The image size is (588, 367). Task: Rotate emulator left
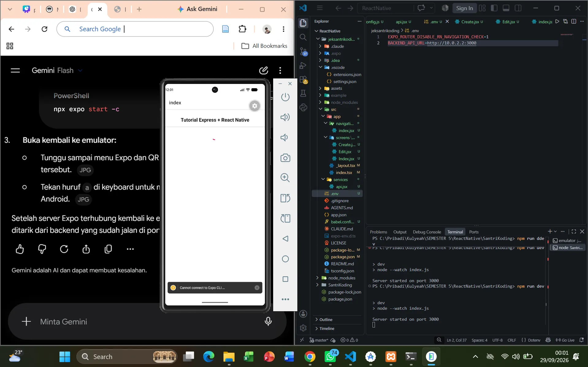tap(285, 198)
